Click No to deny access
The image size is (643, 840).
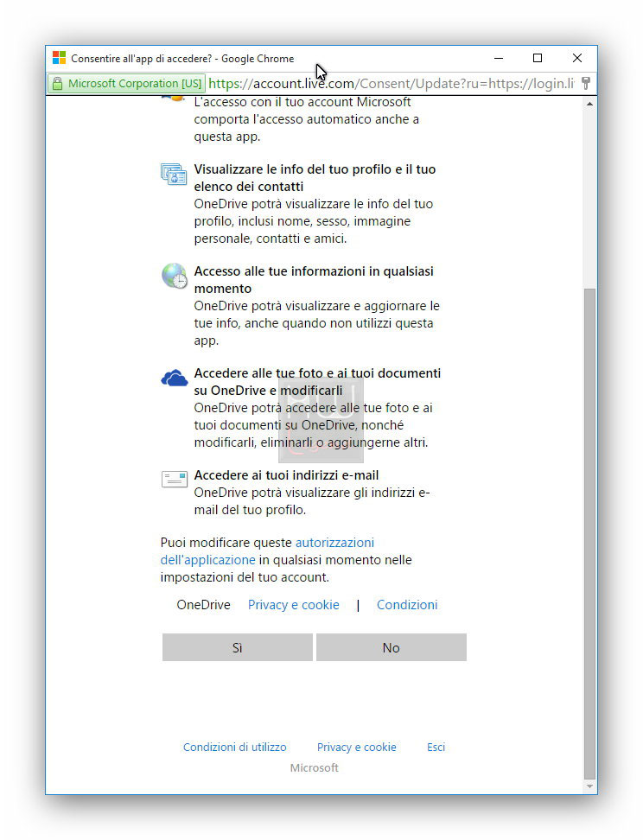[x=392, y=647]
